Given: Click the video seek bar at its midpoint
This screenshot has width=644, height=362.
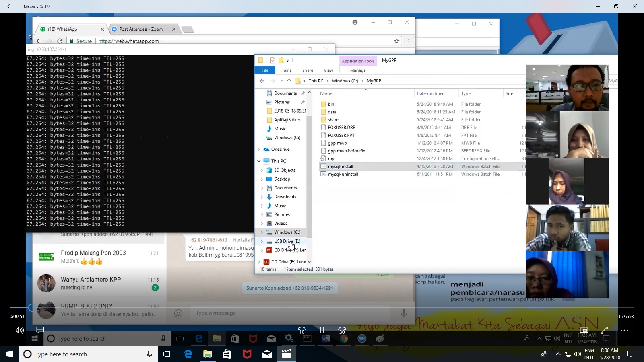Looking at the screenshot, I should point(322,308).
